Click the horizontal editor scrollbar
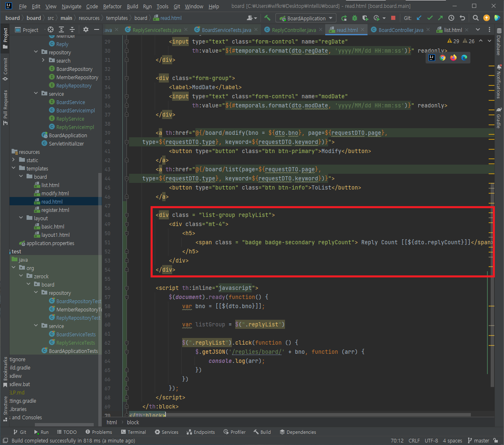This screenshot has height=445, width=504. point(299,414)
